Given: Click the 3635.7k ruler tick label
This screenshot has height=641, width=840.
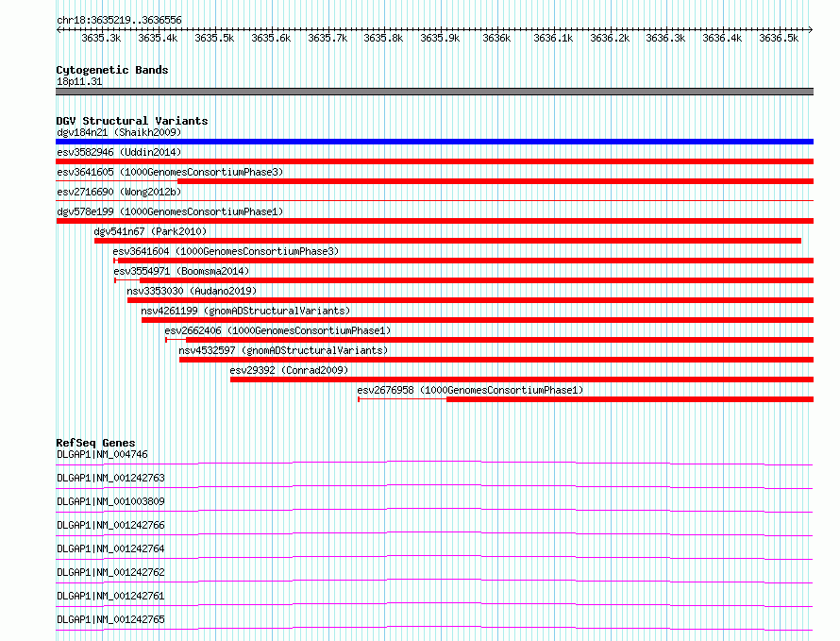Looking at the screenshot, I should [x=328, y=39].
